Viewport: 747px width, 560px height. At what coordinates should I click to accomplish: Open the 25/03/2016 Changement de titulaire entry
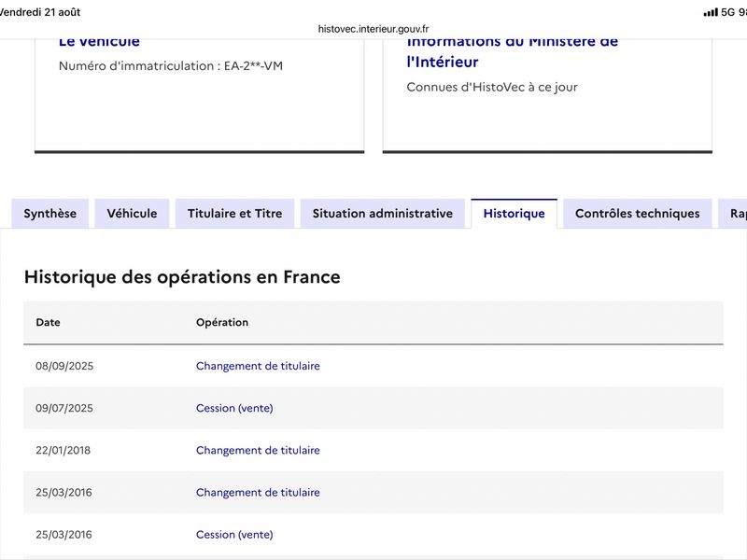tap(258, 493)
